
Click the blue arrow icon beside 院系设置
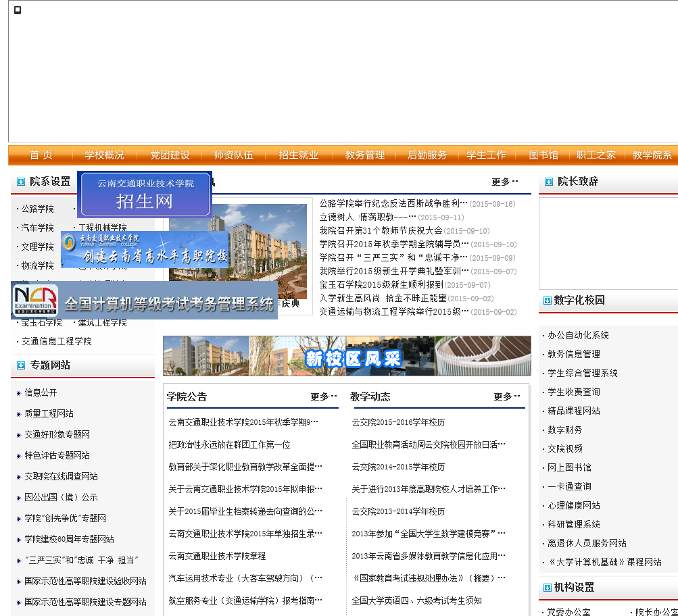[21, 182]
